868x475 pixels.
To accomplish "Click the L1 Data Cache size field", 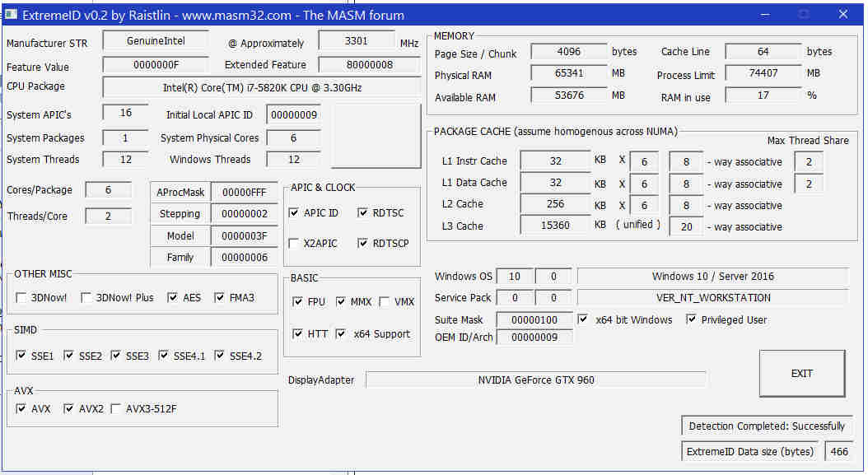I will (x=555, y=183).
